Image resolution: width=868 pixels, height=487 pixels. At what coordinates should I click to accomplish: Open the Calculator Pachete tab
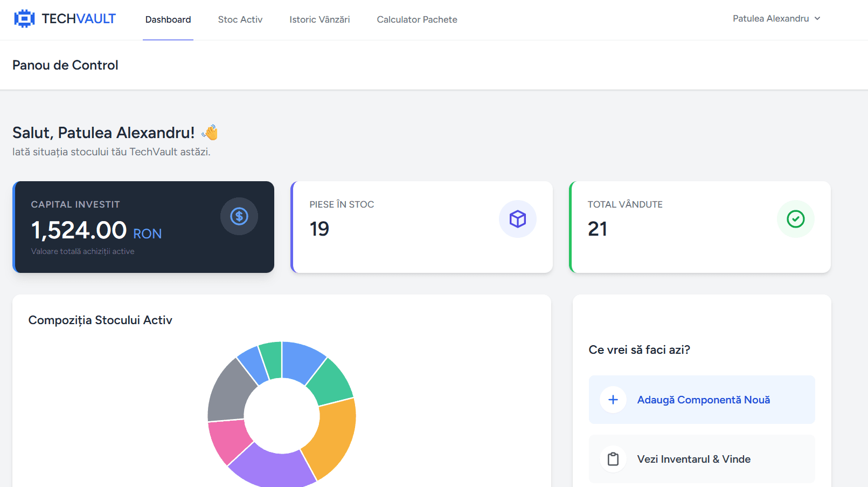[x=417, y=20]
